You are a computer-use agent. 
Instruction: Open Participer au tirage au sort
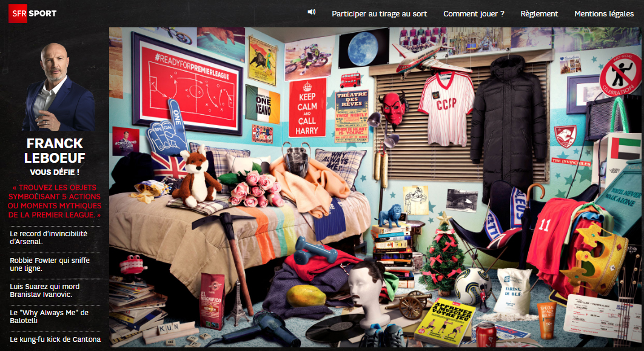point(379,13)
